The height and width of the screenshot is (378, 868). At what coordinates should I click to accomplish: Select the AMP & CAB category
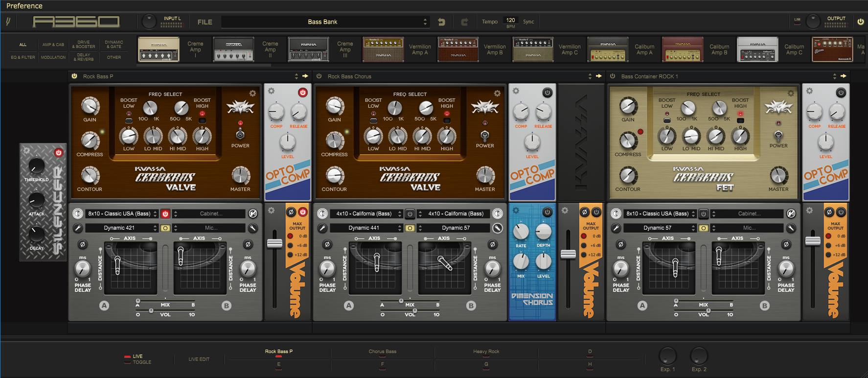[x=53, y=45]
